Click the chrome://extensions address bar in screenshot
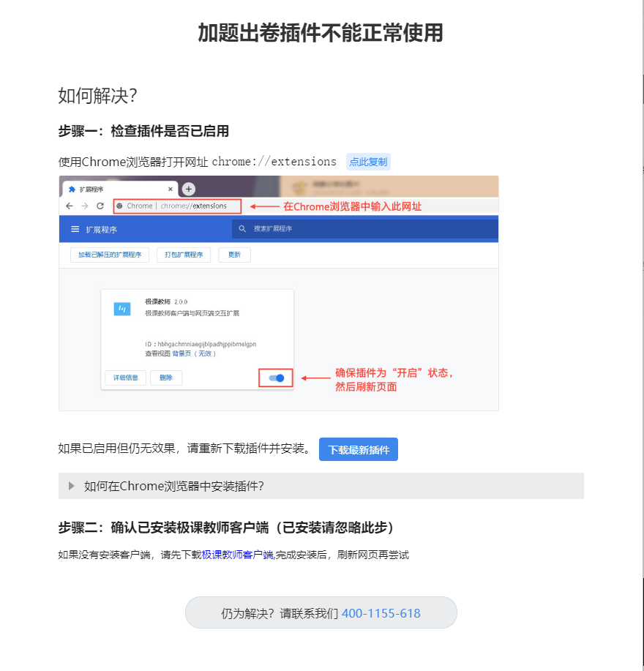 coord(177,206)
